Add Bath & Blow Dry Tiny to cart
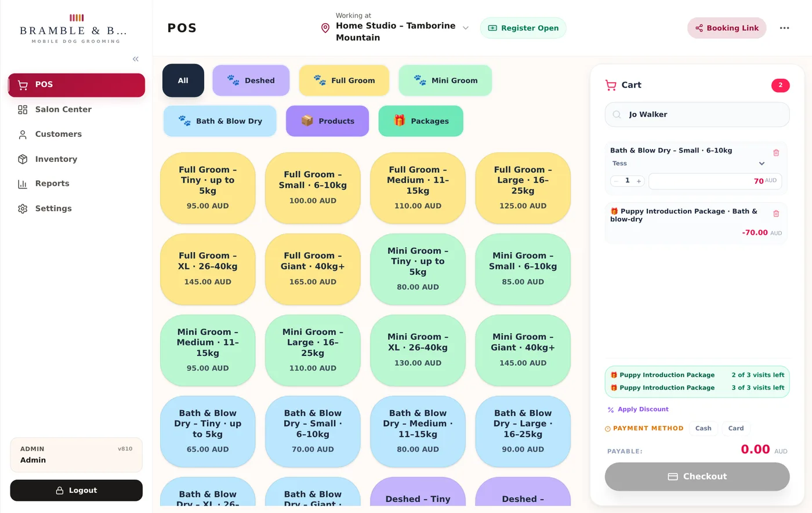The image size is (812, 513). pos(208,431)
